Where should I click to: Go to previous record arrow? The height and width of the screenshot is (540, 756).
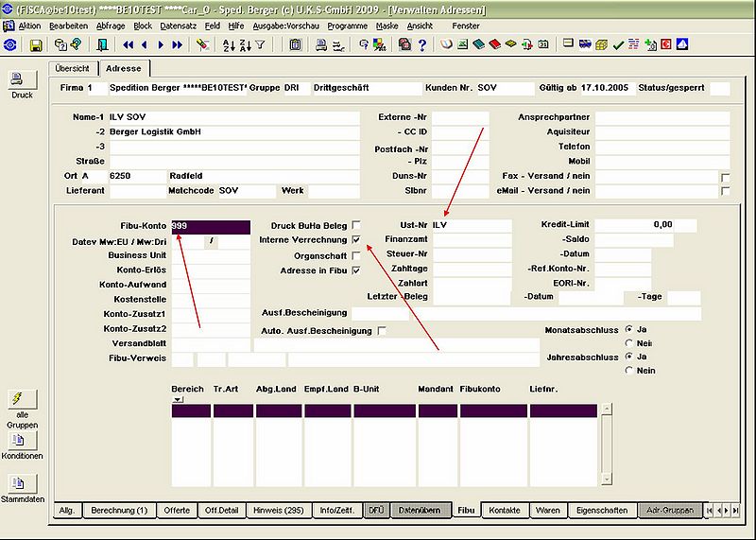tap(145, 44)
